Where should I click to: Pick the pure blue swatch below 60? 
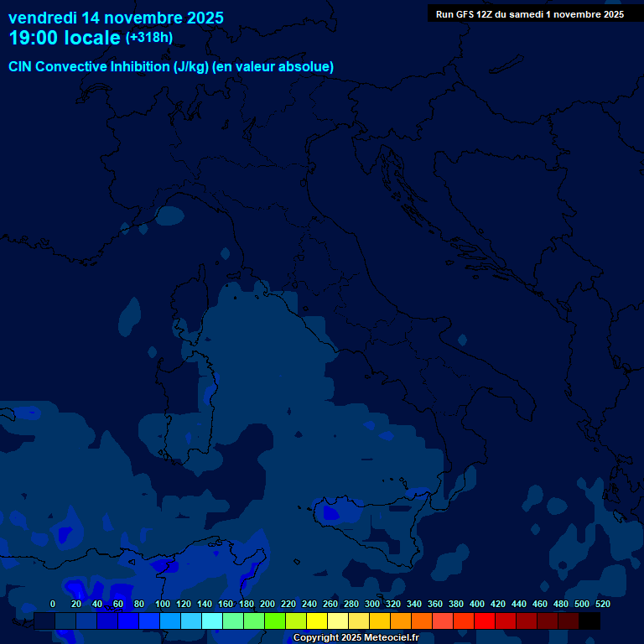click(x=128, y=621)
